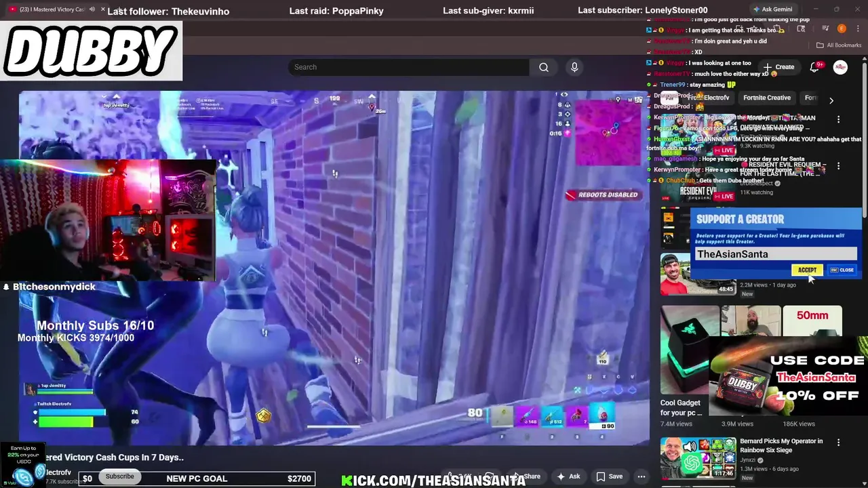The image size is (868, 488).
Task: Click the DUBBY logo overlay
Action: tap(91, 52)
